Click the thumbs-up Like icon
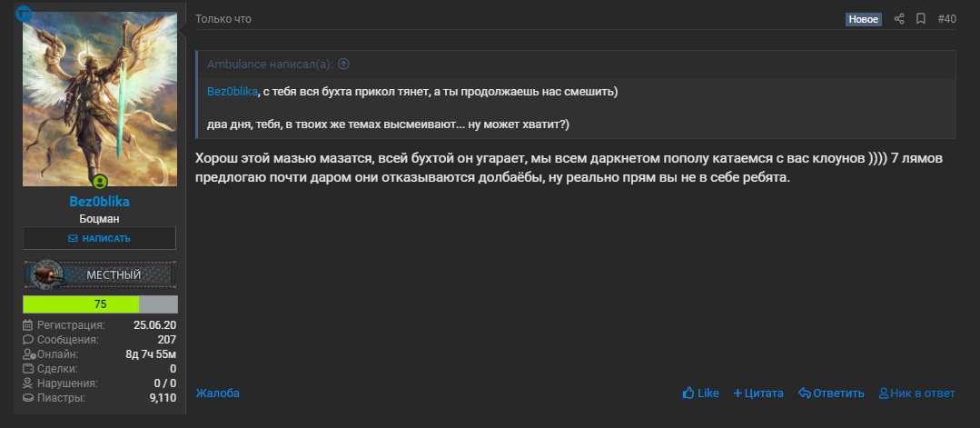The image size is (980, 428). coord(688,393)
